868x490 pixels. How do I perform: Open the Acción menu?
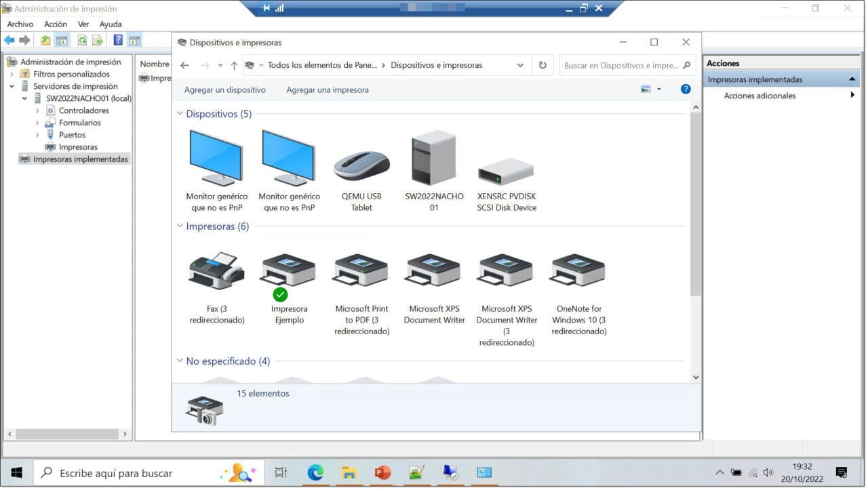tap(56, 24)
